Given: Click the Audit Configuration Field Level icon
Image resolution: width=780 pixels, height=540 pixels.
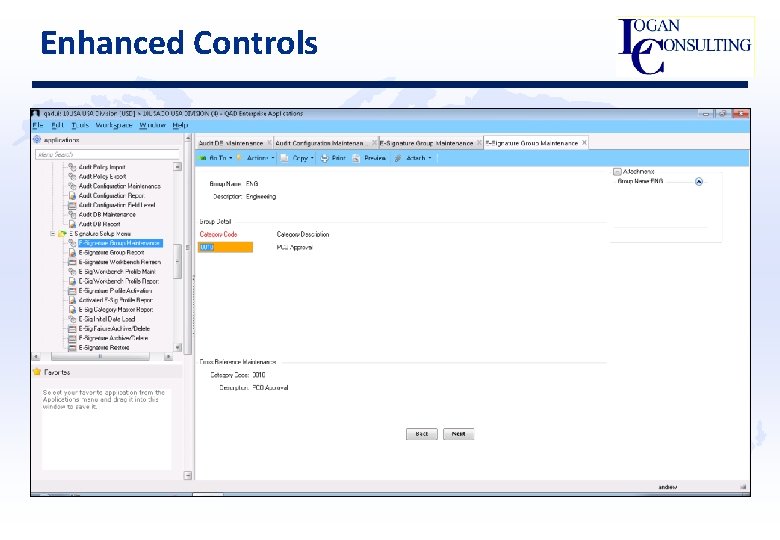Looking at the screenshot, I should 72,205.
